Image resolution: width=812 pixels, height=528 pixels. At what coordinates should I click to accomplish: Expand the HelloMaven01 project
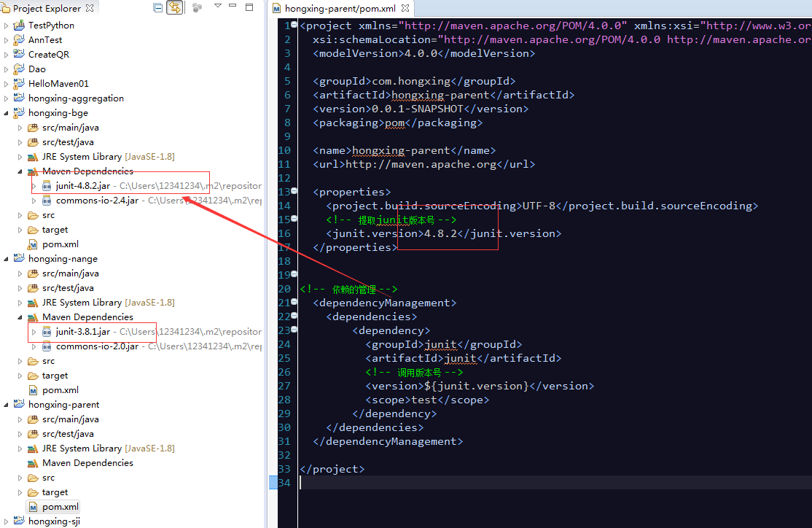[x=7, y=83]
